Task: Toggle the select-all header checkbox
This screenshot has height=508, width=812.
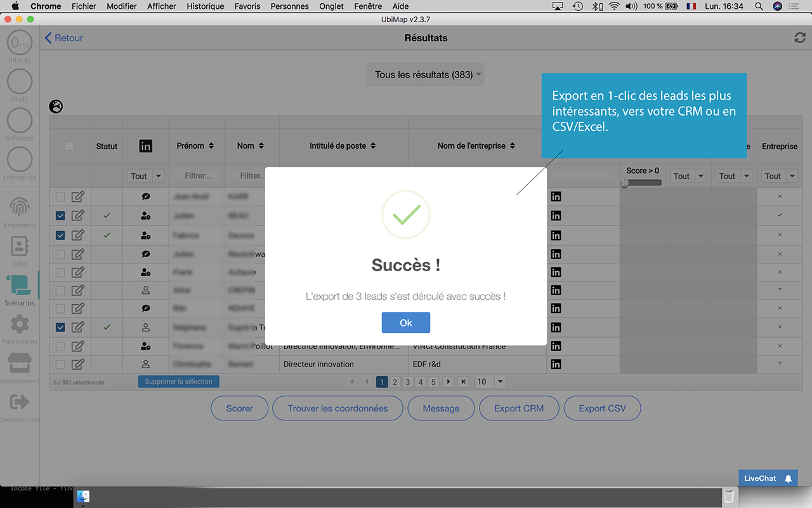Action: click(69, 146)
